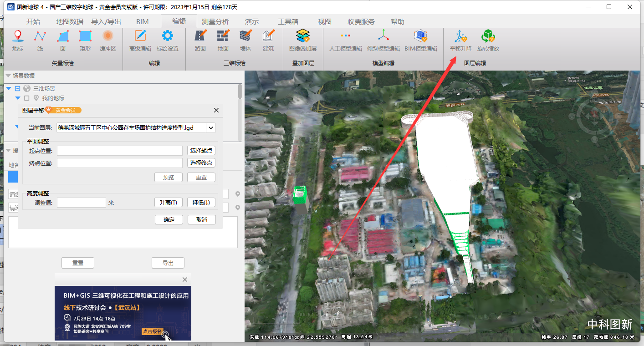
Task: Open the 当前图层 dropdown list
Action: point(211,128)
